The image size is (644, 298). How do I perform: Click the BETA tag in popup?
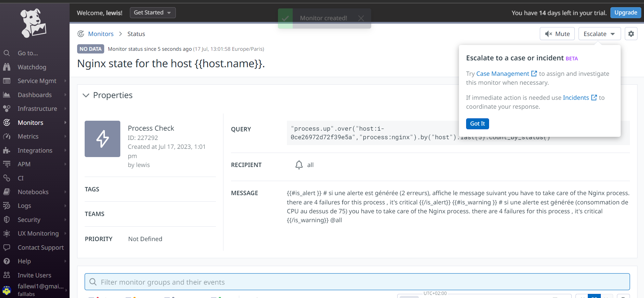coord(572,59)
